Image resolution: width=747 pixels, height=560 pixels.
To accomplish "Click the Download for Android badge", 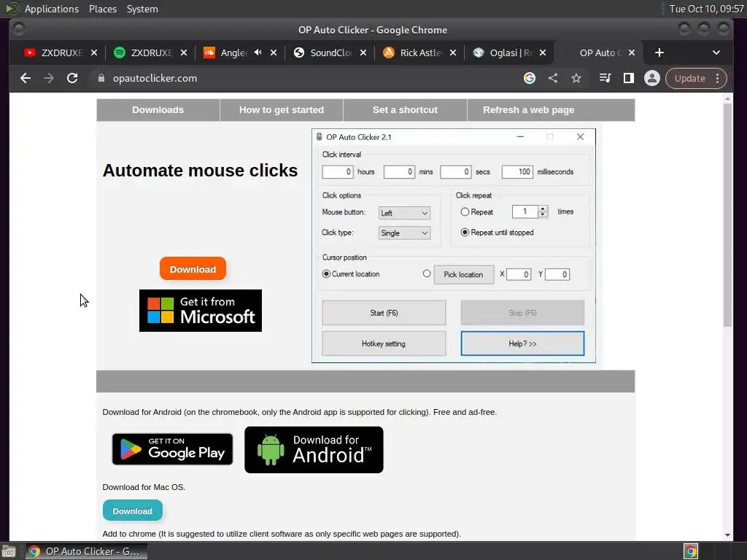I will pos(314,449).
